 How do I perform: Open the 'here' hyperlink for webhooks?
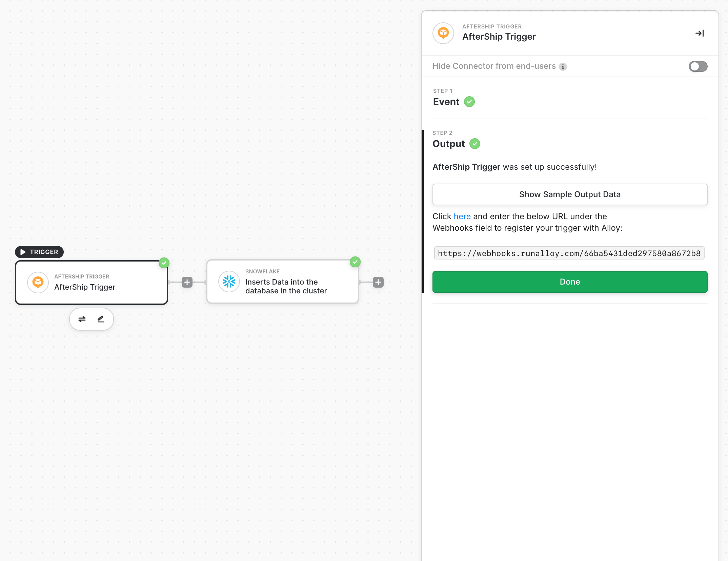462,216
